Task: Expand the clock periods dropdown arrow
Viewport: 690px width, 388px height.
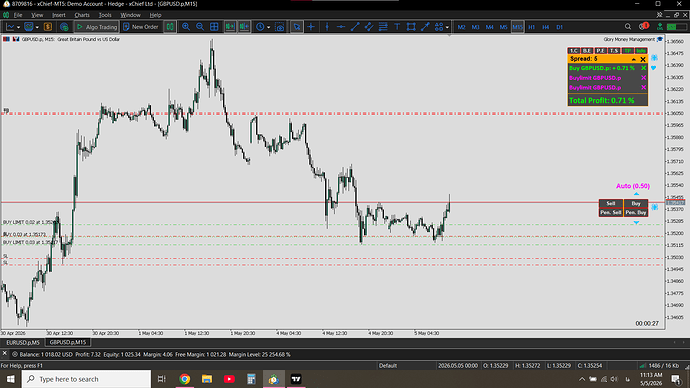Action: (x=269, y=27)
